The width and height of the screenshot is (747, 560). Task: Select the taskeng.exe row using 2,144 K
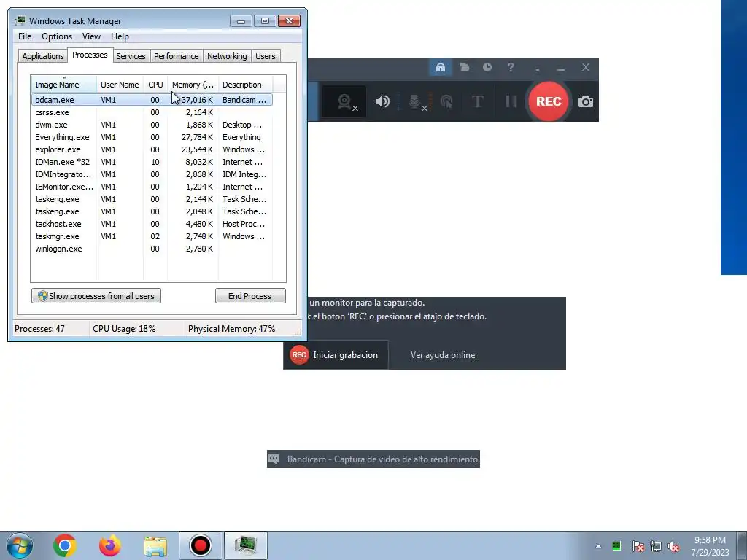tap(152, 199)
